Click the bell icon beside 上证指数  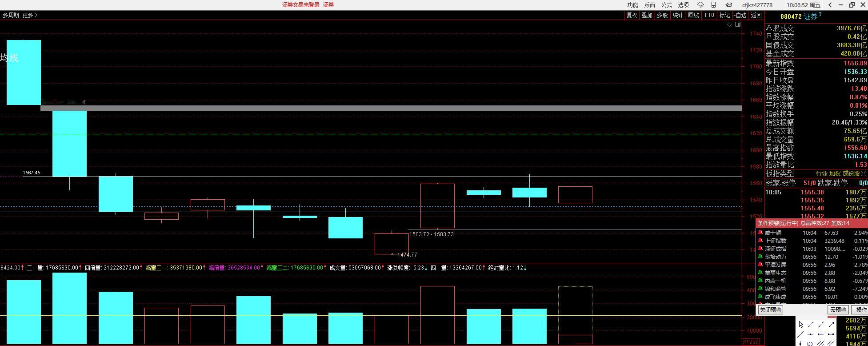(x=760, y=241)
